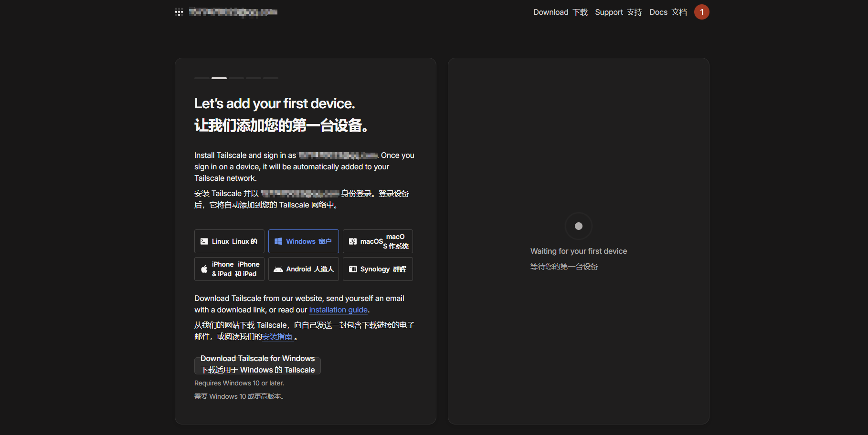The width and height of the screenshot is (868, 435).
Task: Click Download Tailscale for Windows button
Action: (x=257, y=364)
